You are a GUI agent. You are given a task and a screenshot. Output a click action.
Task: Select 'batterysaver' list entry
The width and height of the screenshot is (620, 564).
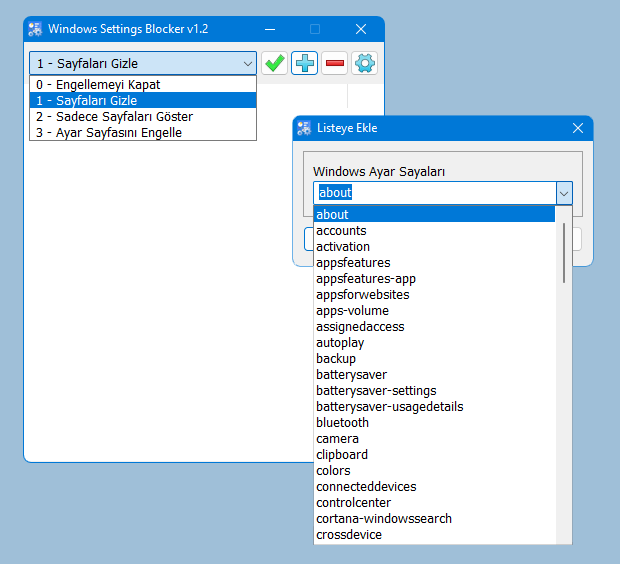click(x=435, y=375)
